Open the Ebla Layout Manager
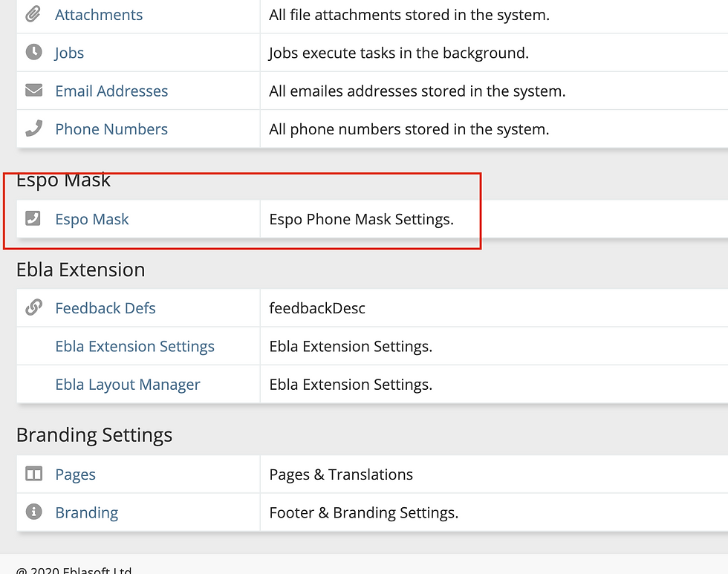Screen dimensions: 728x574 [x=127, y=384]
